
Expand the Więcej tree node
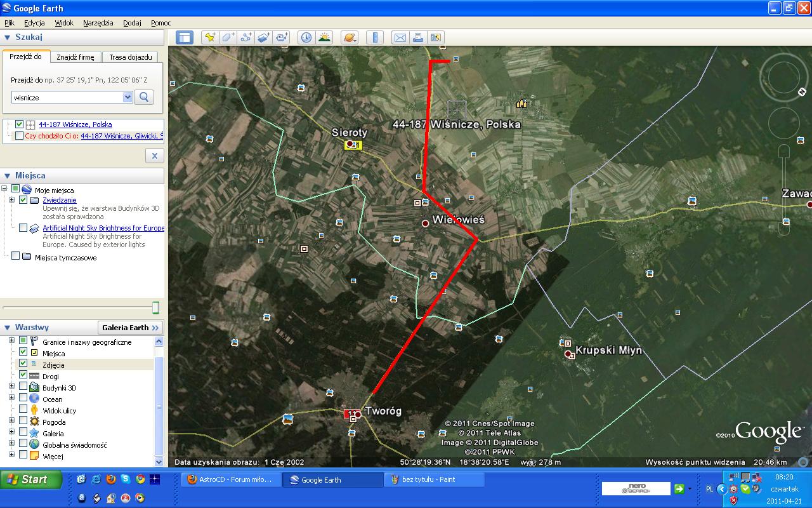(x=11, y=455)
